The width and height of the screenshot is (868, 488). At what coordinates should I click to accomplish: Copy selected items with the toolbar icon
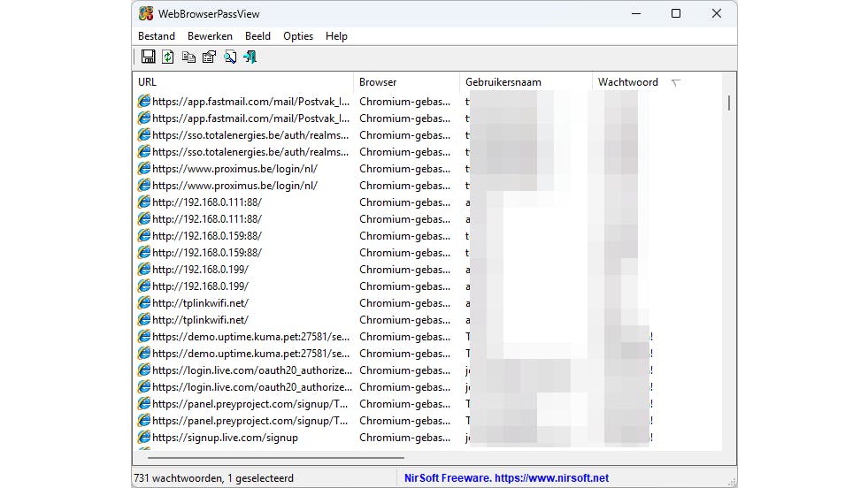[x=188, y=57]
